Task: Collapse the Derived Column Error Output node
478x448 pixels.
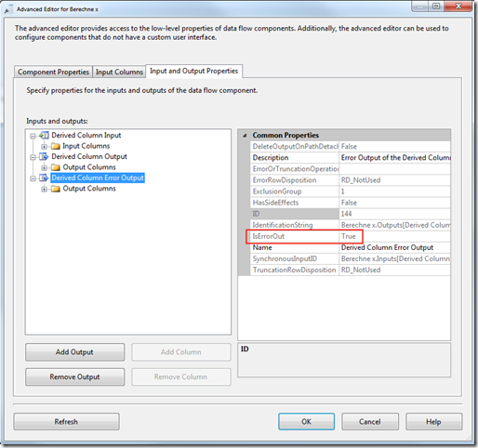Action: [x=33, y=178]
